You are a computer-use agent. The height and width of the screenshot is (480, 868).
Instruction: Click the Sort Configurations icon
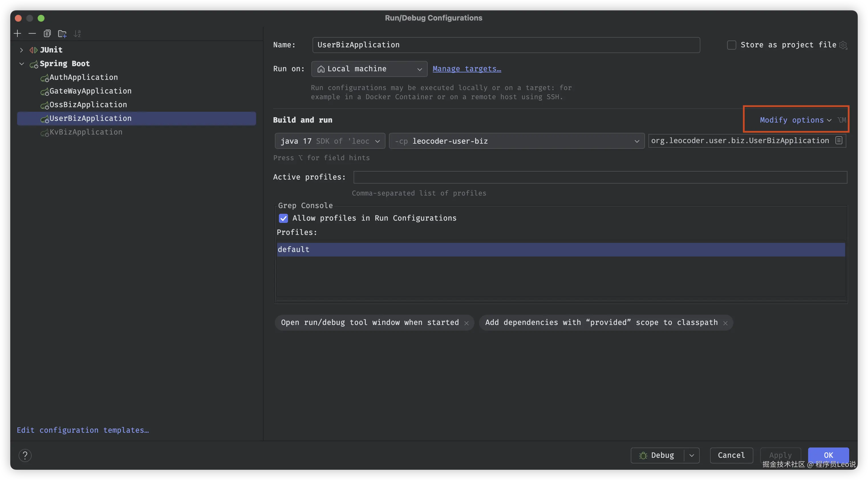[x=77, y=34]
